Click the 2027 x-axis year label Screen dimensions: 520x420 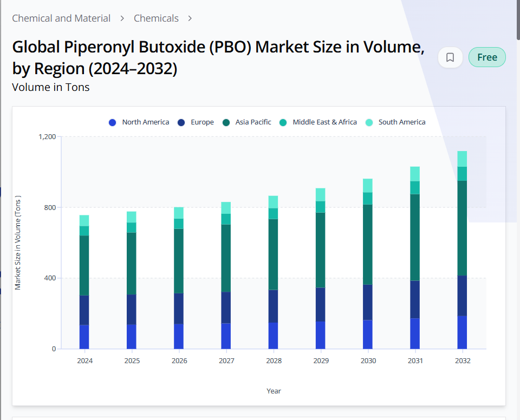(x=226, y=361)
